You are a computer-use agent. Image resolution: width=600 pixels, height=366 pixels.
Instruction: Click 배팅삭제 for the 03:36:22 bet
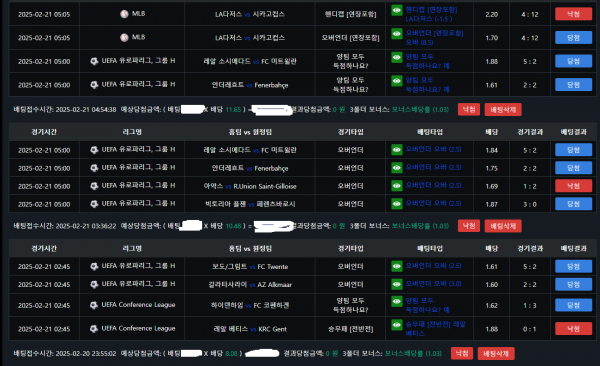click(503, 226)
